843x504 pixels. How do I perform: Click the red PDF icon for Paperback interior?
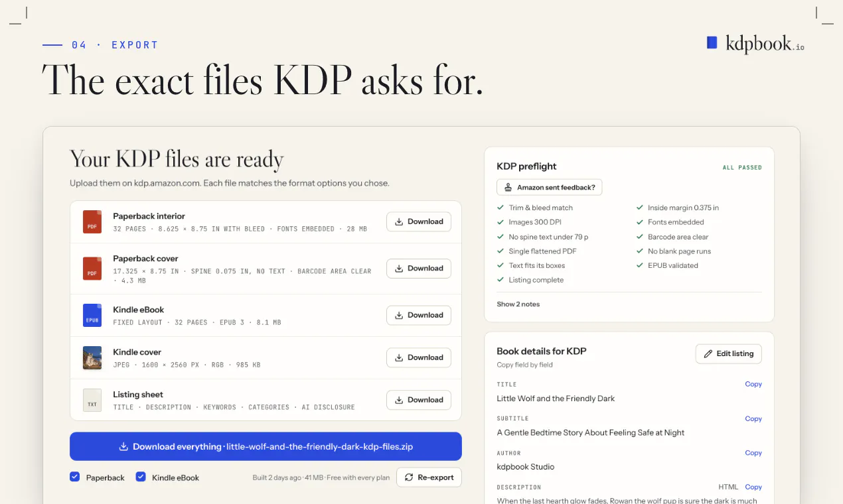click(92, 221)
